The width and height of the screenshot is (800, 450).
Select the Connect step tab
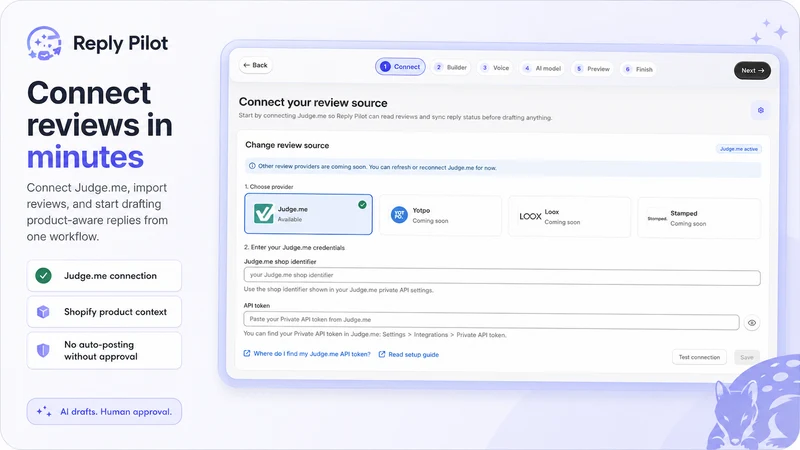coord(401,67)
